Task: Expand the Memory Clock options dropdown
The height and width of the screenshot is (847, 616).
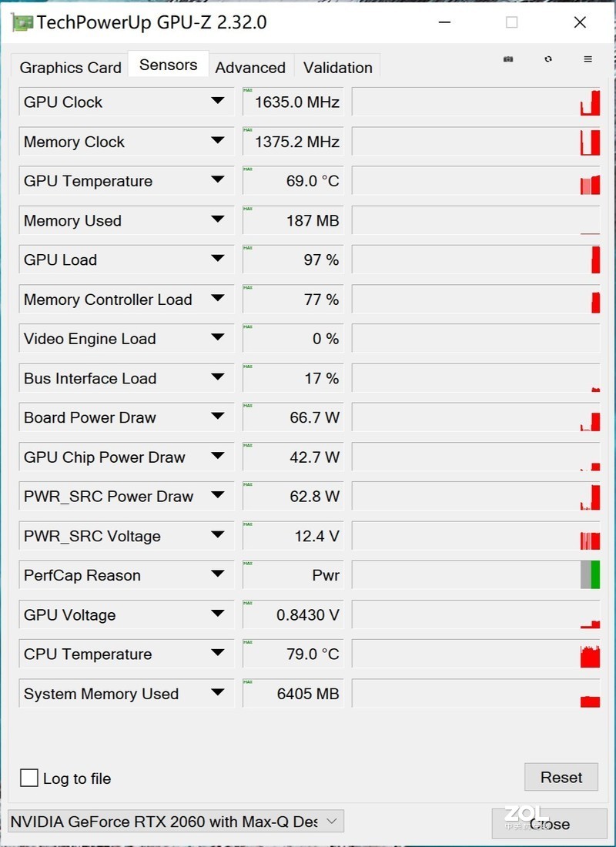Action: coord(218,141)
